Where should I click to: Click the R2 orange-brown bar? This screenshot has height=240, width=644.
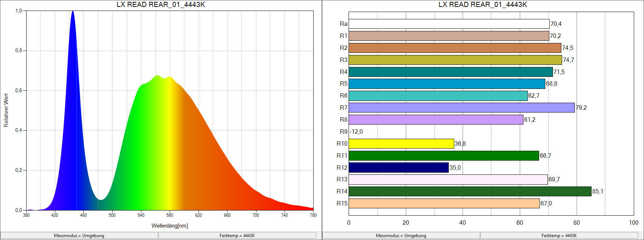(455, 48)
